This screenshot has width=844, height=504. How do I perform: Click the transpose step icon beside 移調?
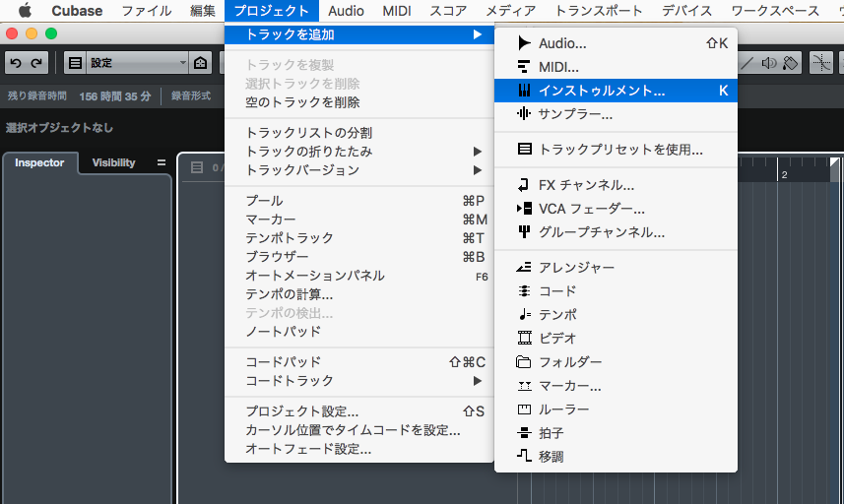click(524, 456)
